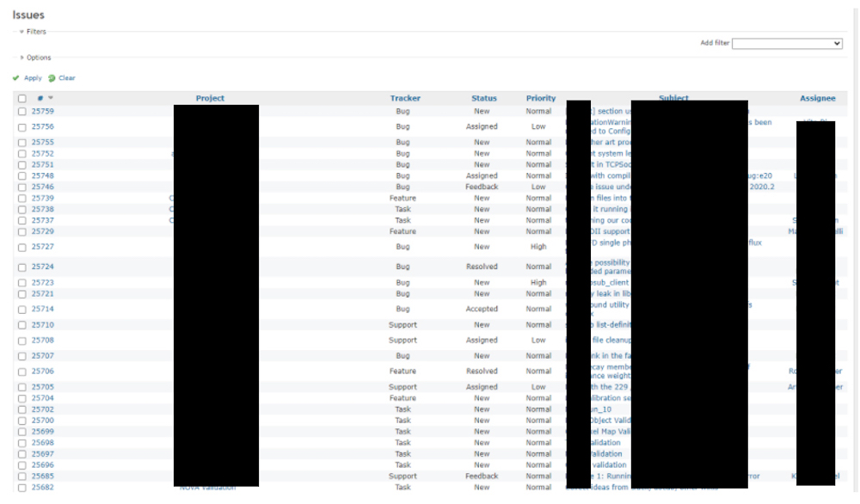Sort issues by the Tracker column
This screenshot has height=504, width=860.
pyautogui.click(x=405, y=99)
